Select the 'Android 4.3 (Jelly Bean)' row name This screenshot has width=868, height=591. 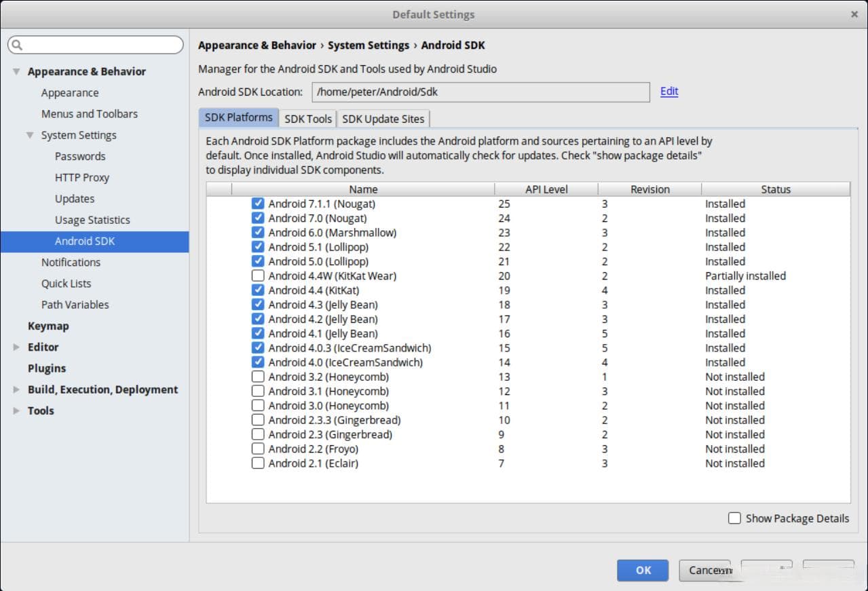323,305
